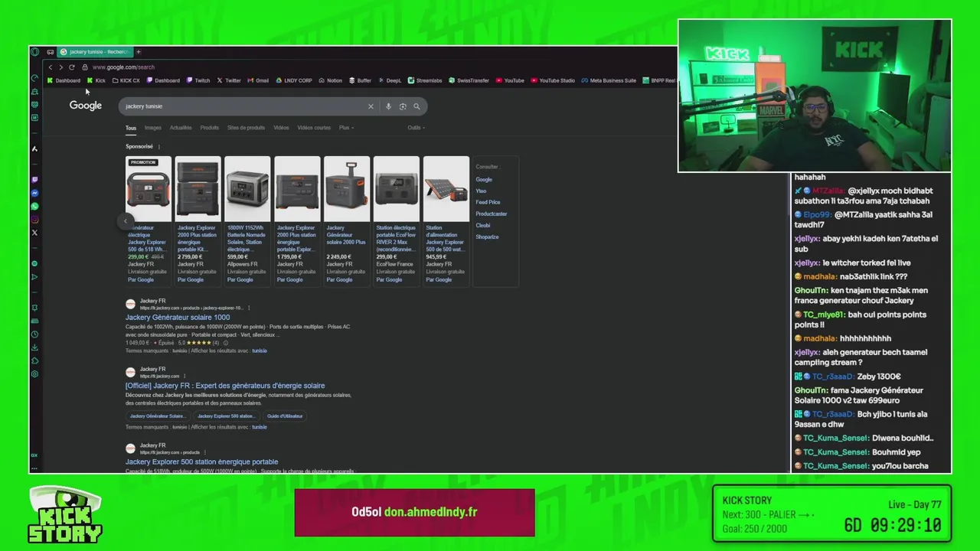Clear the search query with X
This screenshot has height=551, width=980.
point(371,106)
